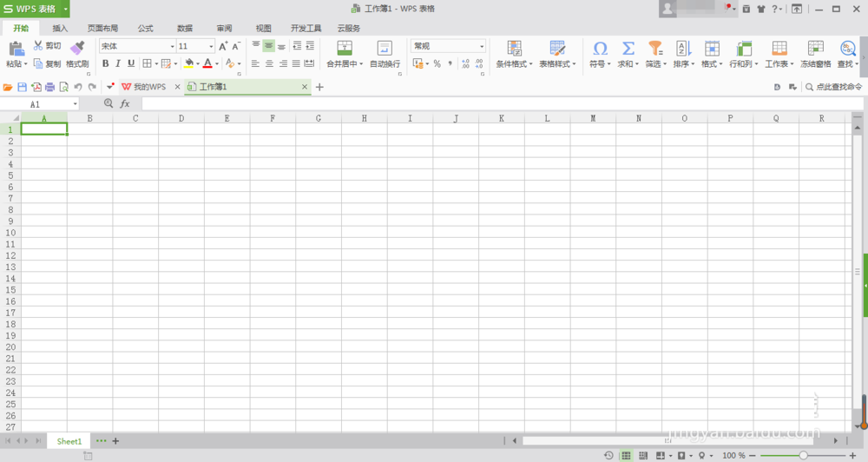Screen dimensions: 868x462
Task: Click the zoom slider handle in status bar
Action: [803, 455]
